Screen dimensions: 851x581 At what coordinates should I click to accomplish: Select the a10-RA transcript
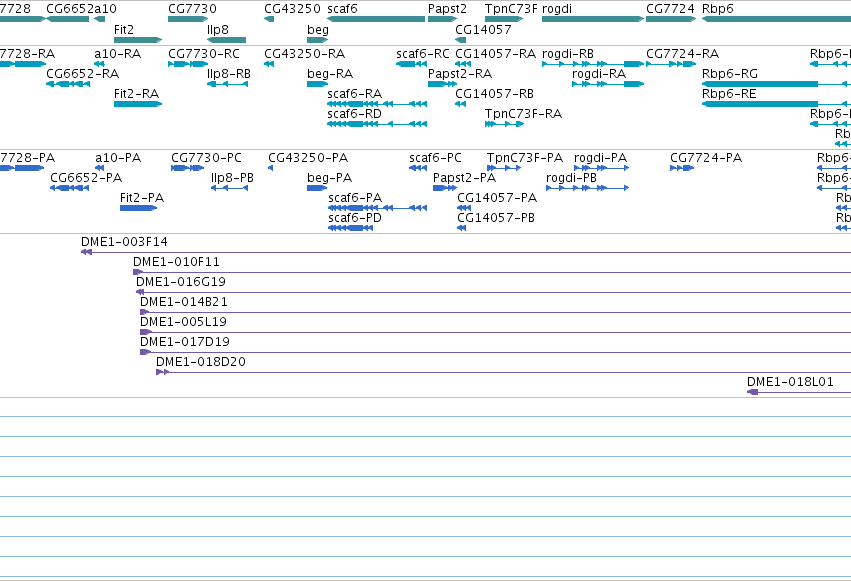(99, 64)
